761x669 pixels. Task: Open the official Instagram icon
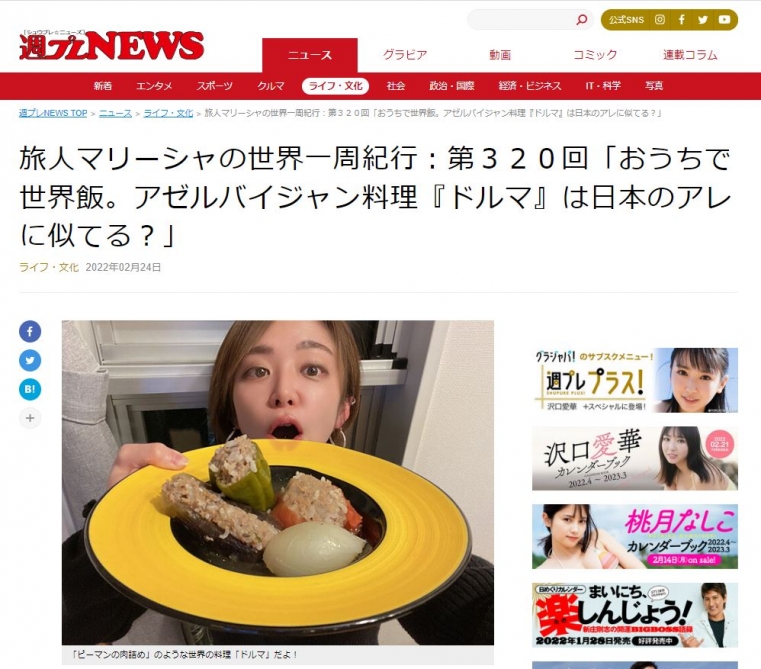pyautogui.click(x=660, y=19)
